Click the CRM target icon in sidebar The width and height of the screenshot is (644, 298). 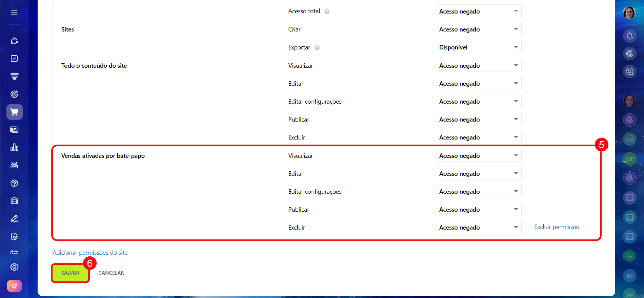(14, 94)
